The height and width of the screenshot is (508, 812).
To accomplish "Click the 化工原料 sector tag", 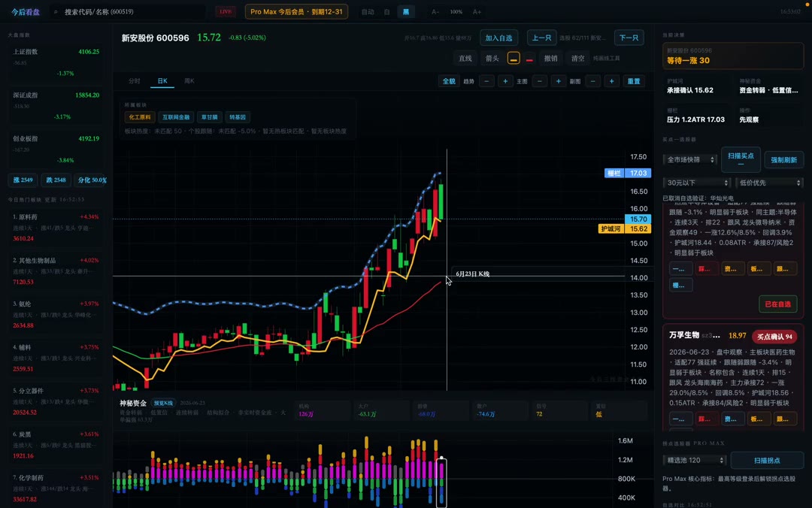I will tap(140, 117).
